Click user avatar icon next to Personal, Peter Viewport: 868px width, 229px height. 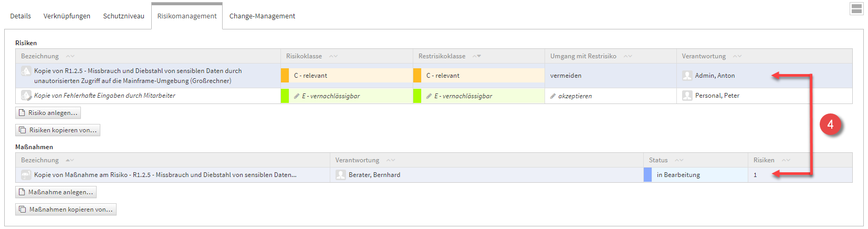tap(687, 96)
